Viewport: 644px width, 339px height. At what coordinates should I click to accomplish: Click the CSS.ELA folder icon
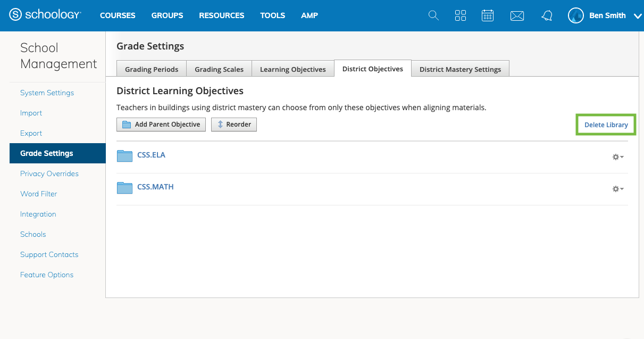(x=124, y=155)
